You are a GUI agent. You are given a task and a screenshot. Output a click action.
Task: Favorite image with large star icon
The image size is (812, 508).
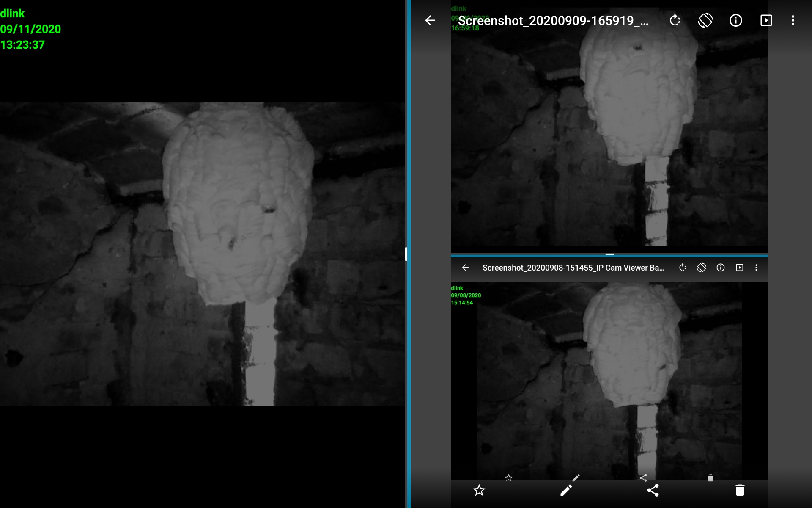[479, 490]
